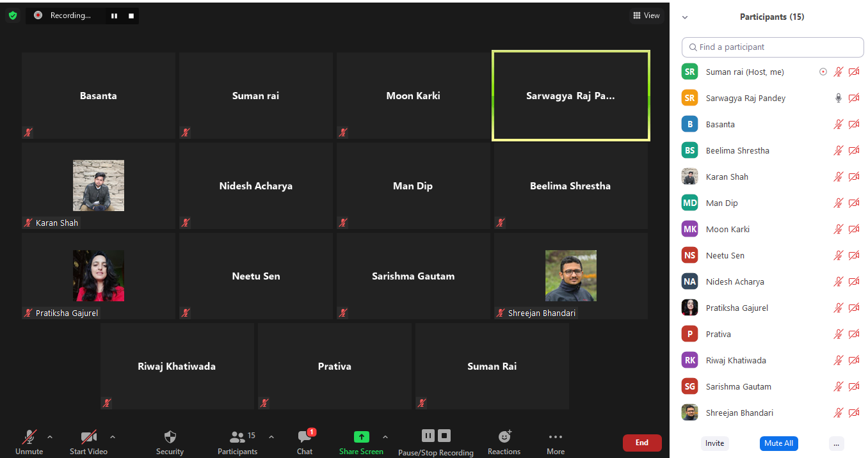Viewport: 868px width, 458px height.
Task: Open the Reactions smiley menu
Action: (x=504, y=437)
